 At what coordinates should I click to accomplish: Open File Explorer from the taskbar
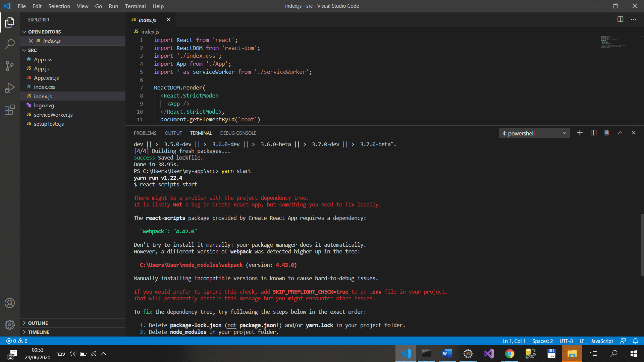[x=572, y=354]
